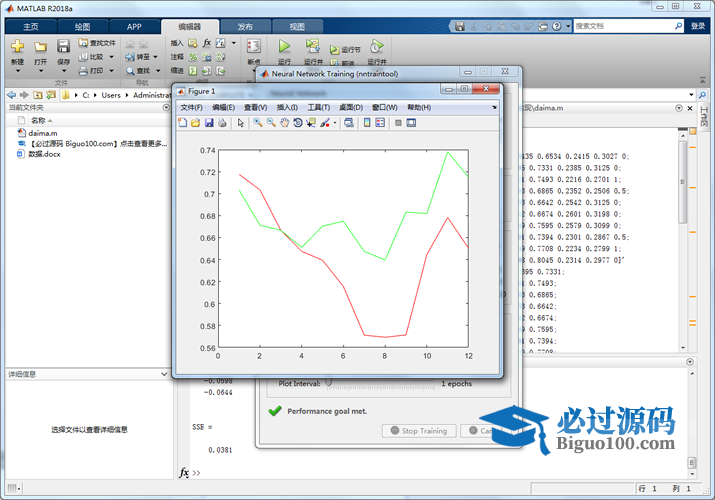Click the Run button with green arrow
The height and width of the screenshot is (500, 715).
pos(284,47)
